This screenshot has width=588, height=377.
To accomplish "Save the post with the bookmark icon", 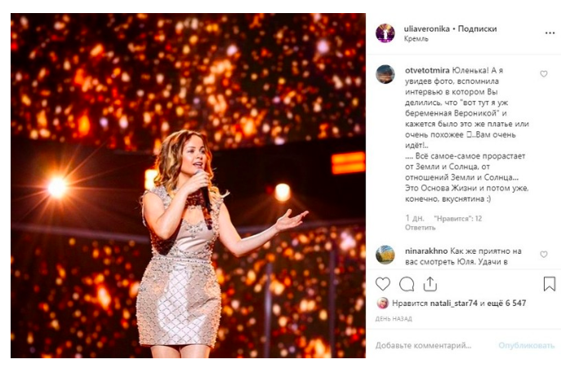I will click(x=549, y=284).
